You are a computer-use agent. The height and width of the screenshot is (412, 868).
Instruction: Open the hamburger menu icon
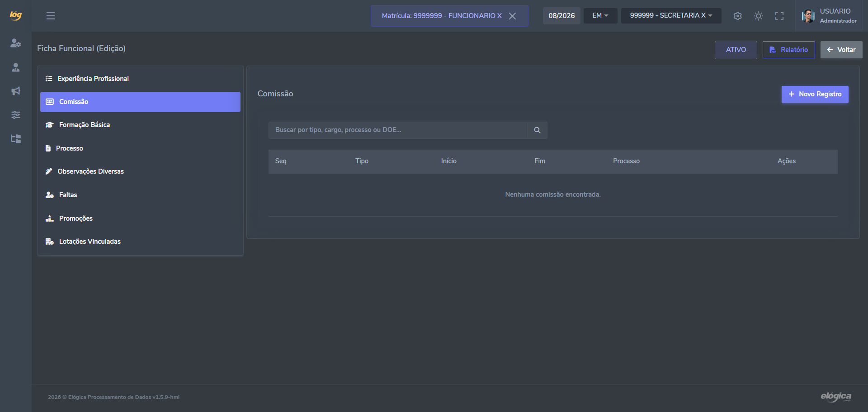51,16
